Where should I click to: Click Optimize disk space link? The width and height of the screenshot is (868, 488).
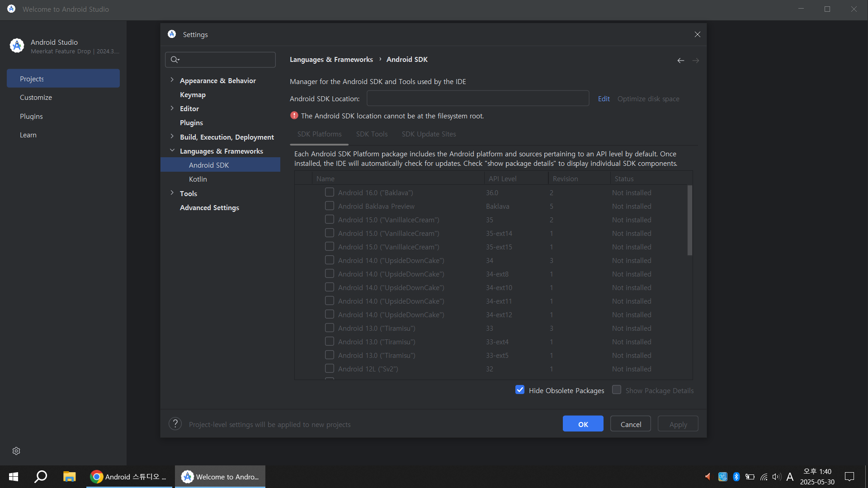(x=648, y=99)
